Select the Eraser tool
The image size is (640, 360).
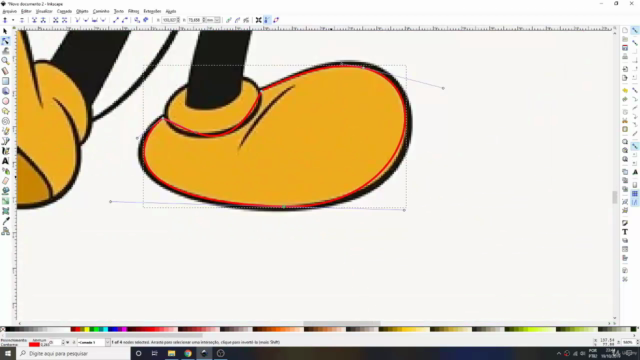(5, 181)
